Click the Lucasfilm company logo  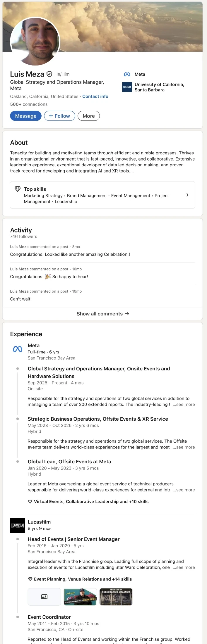coord(18,525)
